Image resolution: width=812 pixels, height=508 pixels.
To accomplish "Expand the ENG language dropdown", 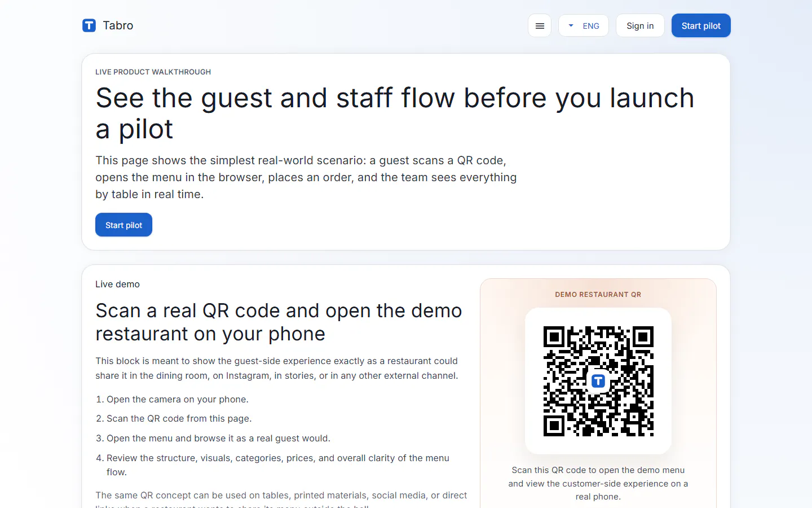I will pos(584,25).
